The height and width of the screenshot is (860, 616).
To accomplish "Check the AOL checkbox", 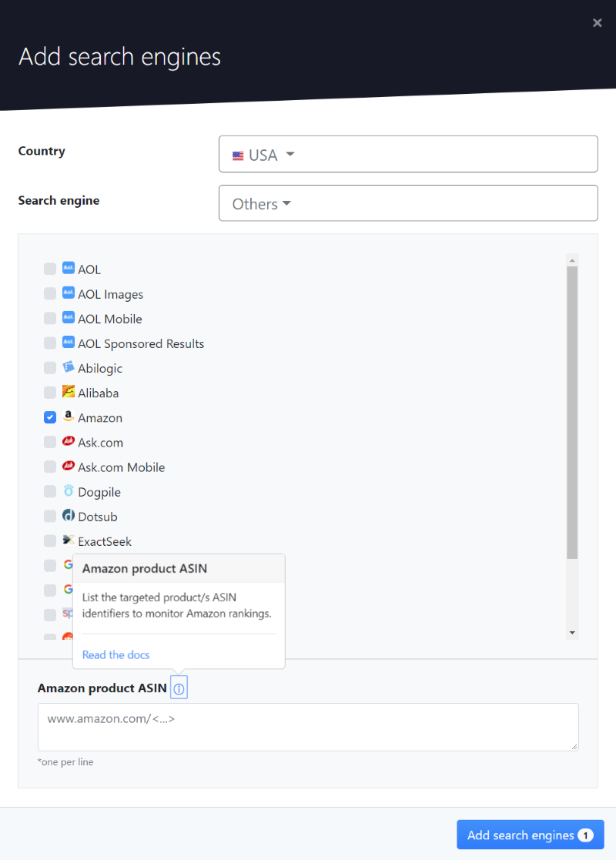I will (x=50, y=269).
